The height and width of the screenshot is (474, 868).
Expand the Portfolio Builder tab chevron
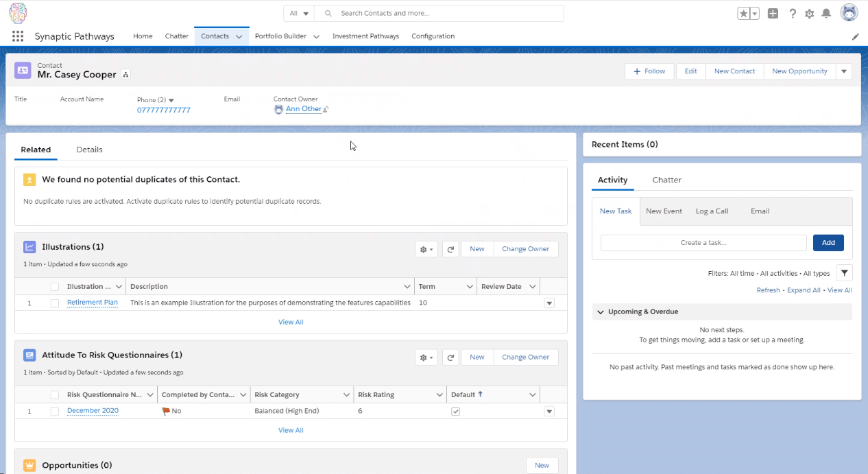[316, 36]
